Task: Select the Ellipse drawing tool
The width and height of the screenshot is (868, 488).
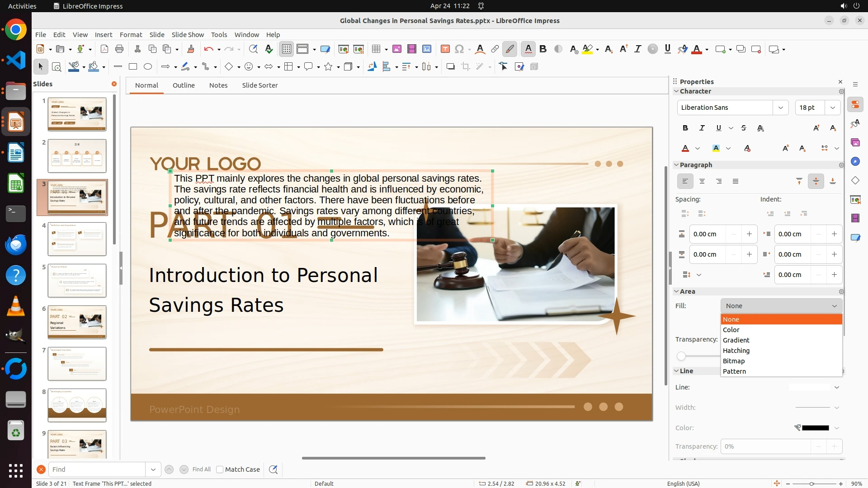Action: click(x=148, y=67)
